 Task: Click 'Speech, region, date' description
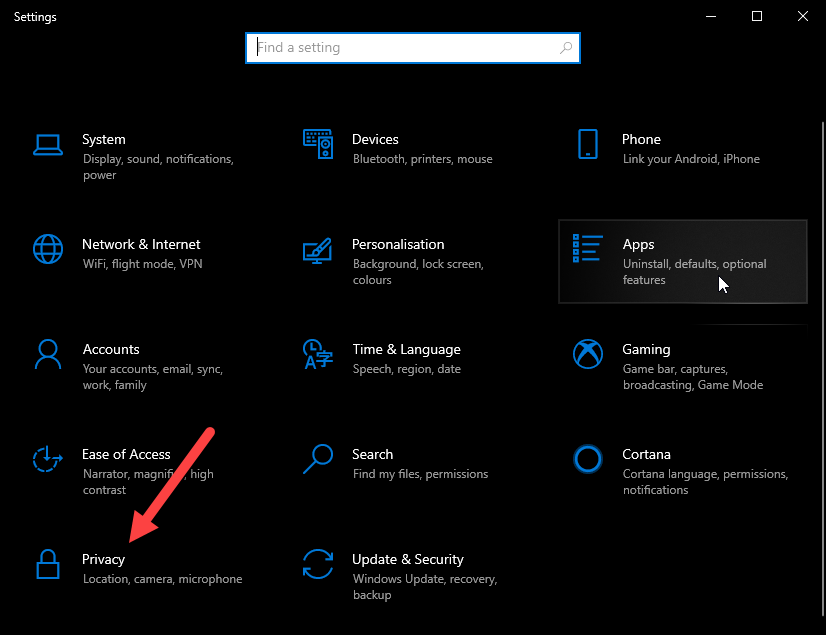tap(407, 369)
